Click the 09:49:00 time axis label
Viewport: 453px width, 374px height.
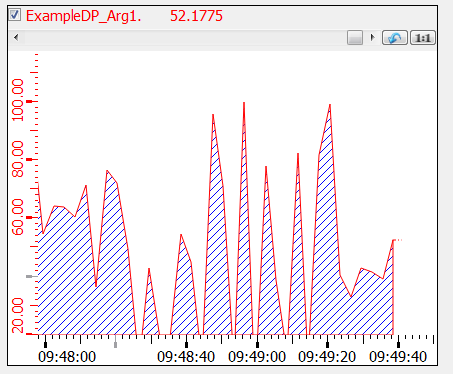(x=257, y=357)
